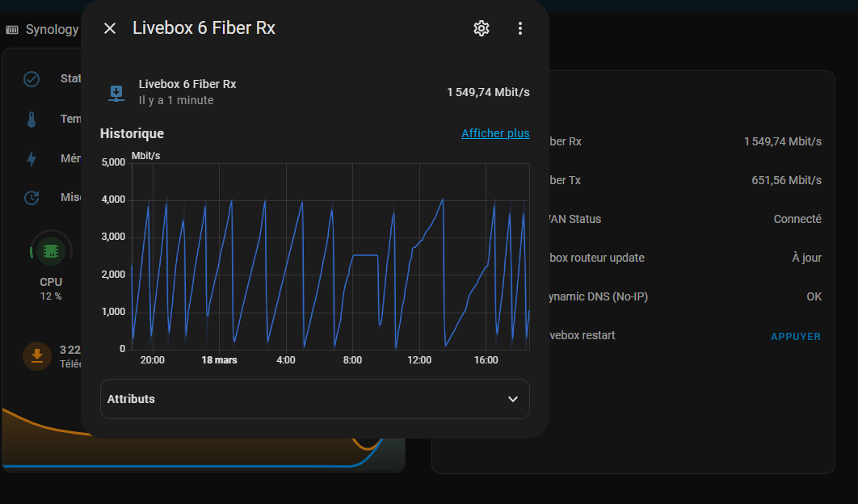
Task: Click the lightning bolt memory icon
Action: click(32, 158)
